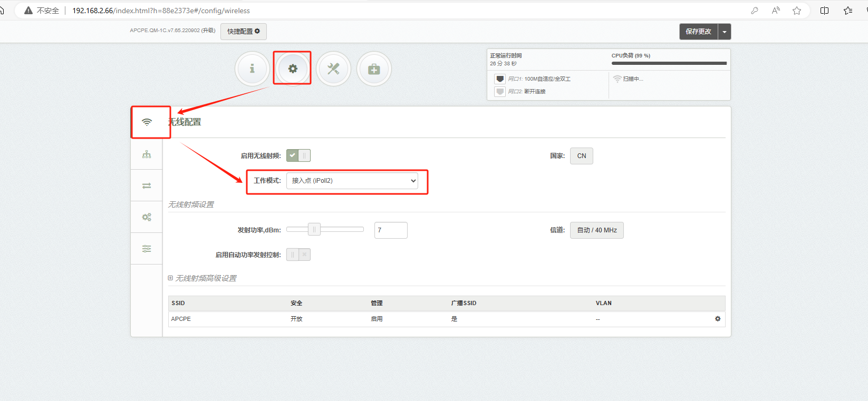This screenshot has height=401, width=868.
Task: Open browser split screen icon
Action: [x=825, y=11]
